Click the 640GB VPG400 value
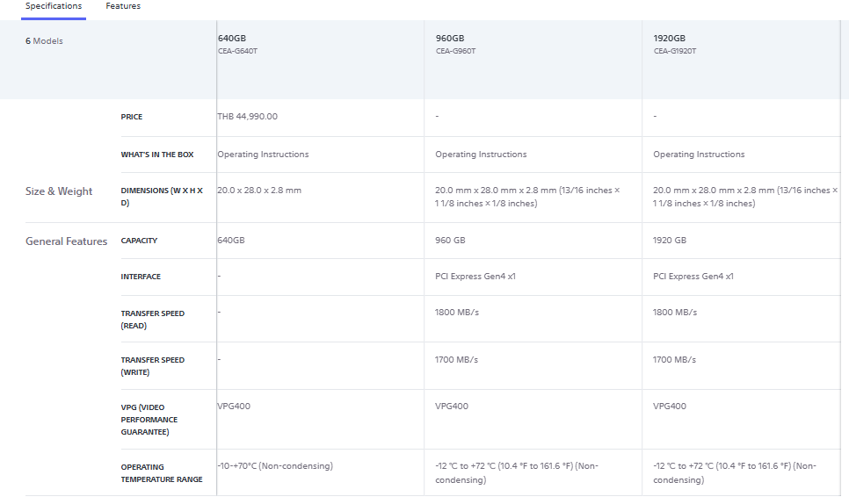 coord(234,407)
